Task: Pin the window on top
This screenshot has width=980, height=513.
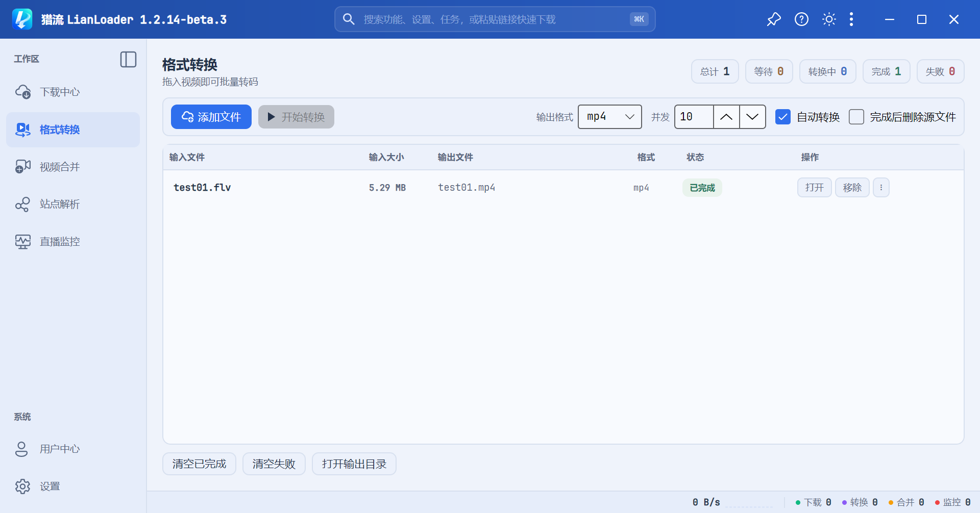Action: (x=774, y=19)
